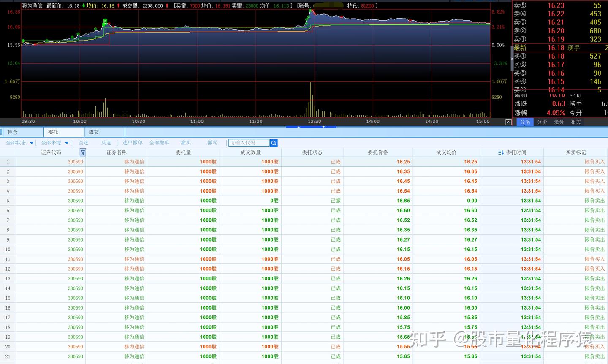Click the 委托状态 column header
Viewport: 608px width, 364px height.
click(312, 152)
